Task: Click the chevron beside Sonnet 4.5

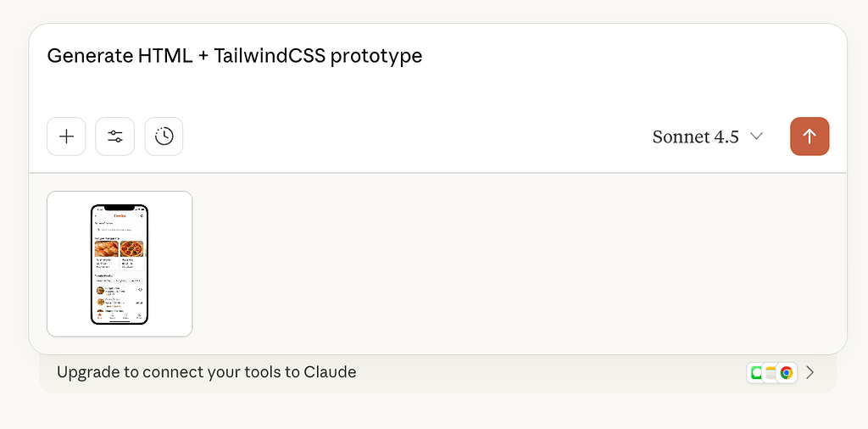Action: tap(757, 136)
